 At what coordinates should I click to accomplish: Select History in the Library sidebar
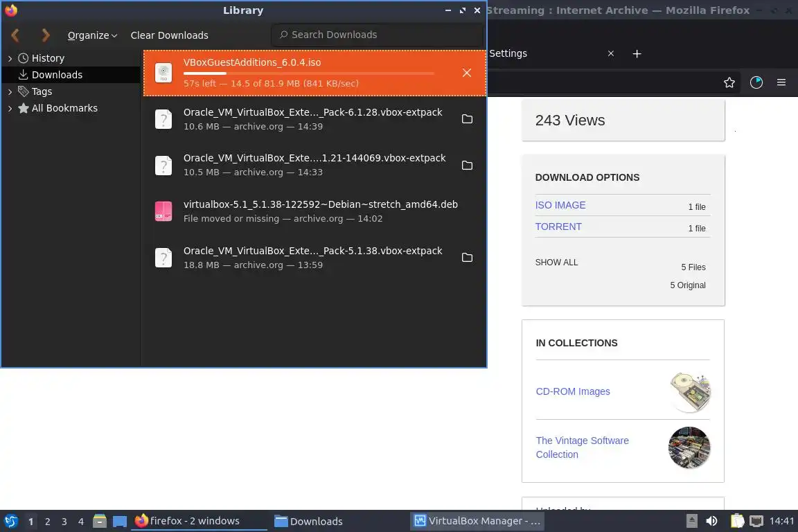[48, 58]
